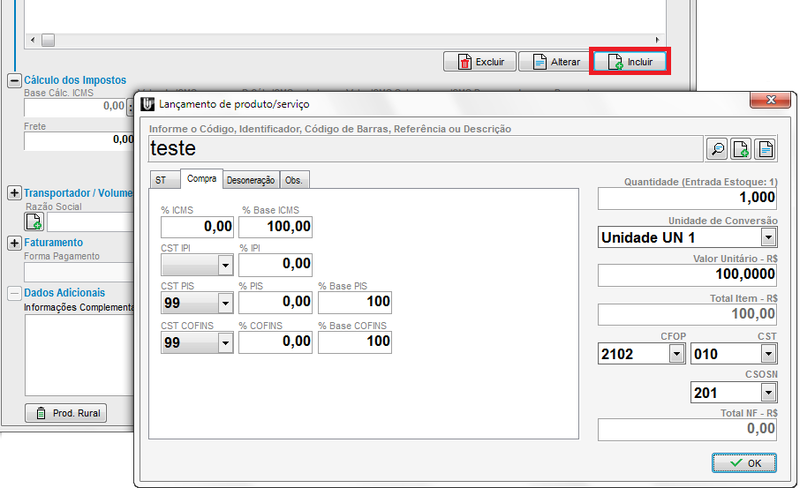800x488 pixels.
Task: Confirm with the OK button
Action: 744,463
